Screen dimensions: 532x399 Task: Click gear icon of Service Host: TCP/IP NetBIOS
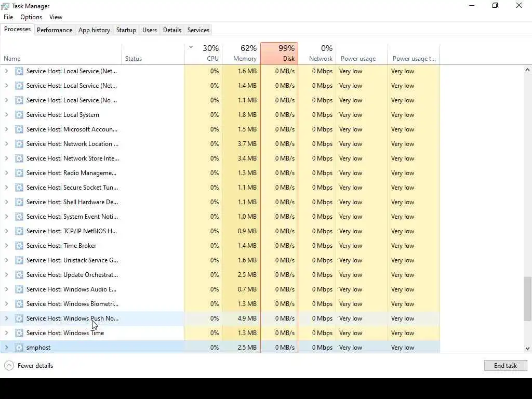19,231
